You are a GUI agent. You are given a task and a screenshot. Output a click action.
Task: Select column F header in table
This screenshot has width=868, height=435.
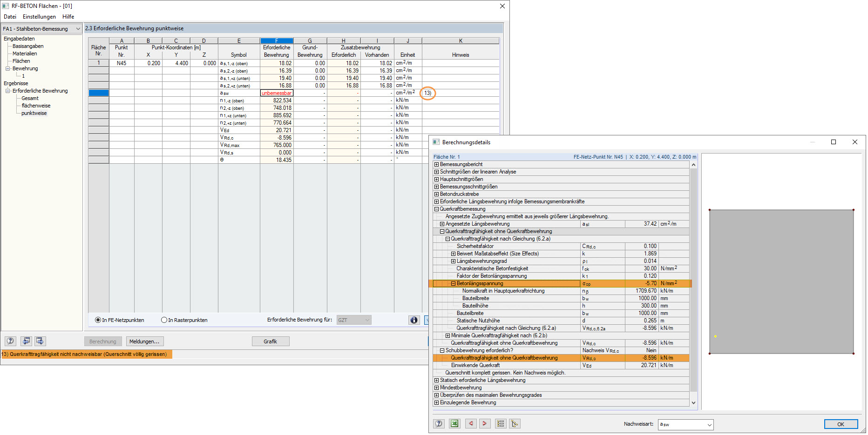(x=277, y=40)
